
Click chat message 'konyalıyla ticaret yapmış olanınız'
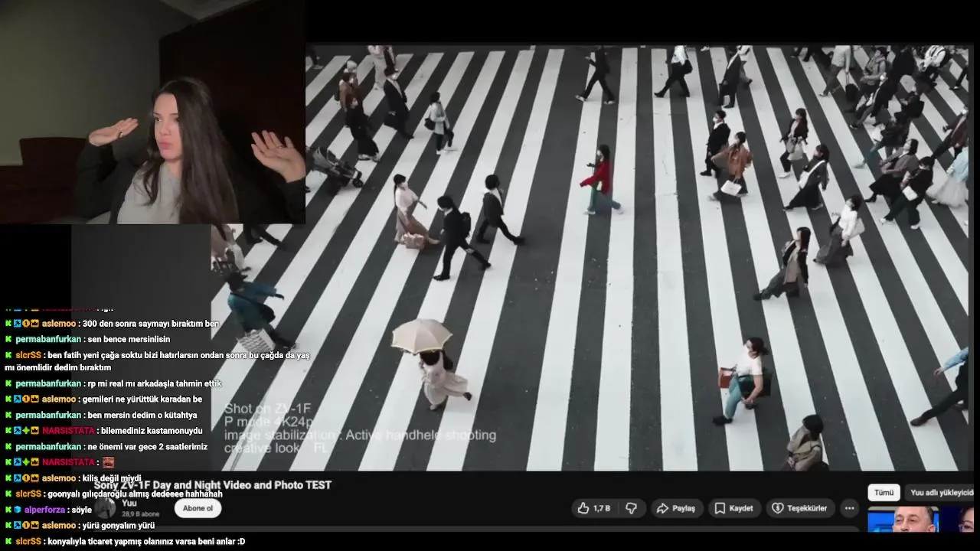click(x=146, y=541)
